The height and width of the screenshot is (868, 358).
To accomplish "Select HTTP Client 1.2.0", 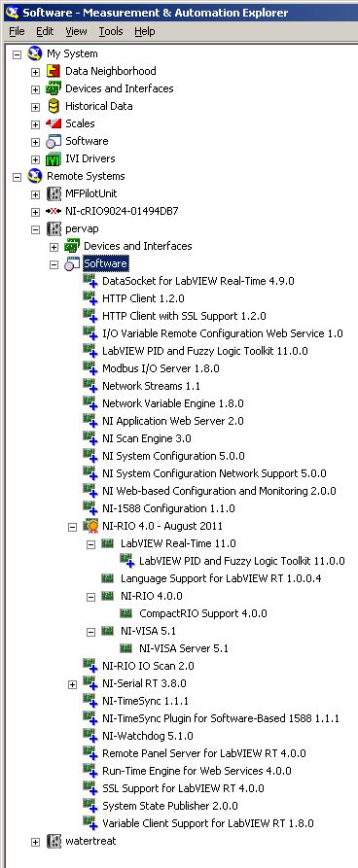I will (143, 298).
